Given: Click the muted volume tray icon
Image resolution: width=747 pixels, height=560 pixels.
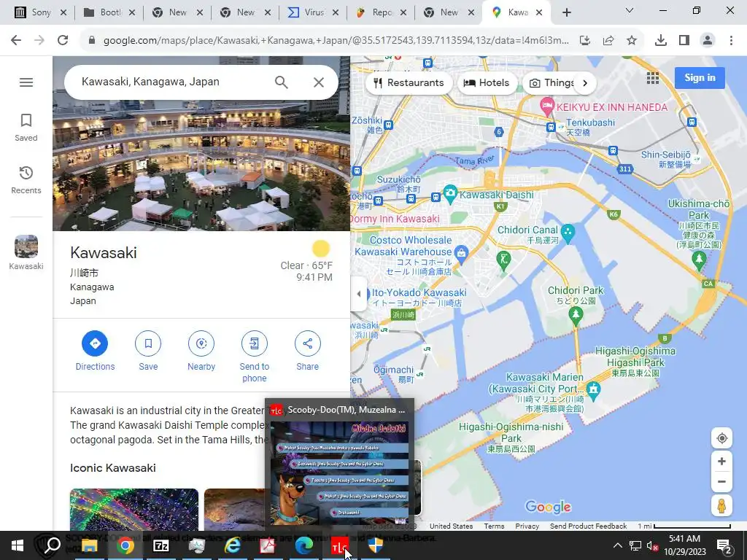Looking at the screenshot, I should point(652,545).
